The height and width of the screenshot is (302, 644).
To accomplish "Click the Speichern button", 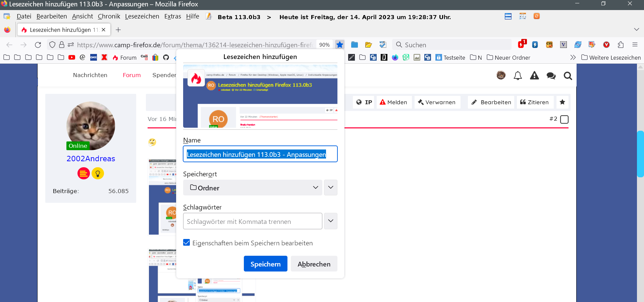I will tap(266, 264).
